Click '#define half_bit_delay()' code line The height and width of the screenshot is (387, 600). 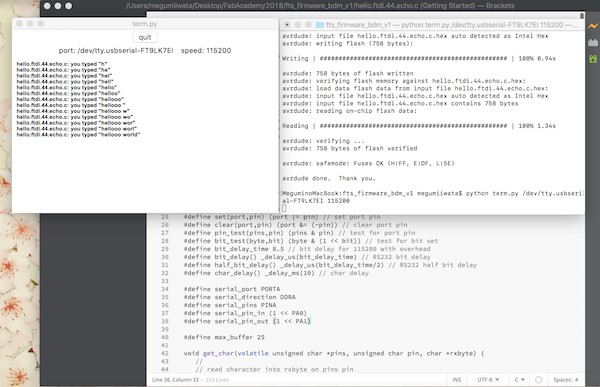coord(330,265)
